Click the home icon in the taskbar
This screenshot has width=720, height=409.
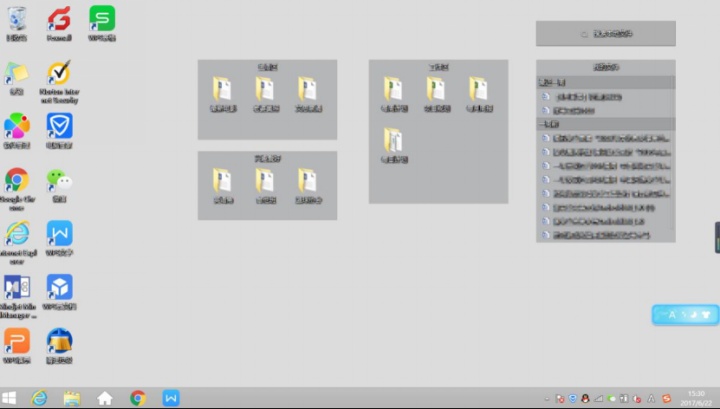click(x=104, y=398)
